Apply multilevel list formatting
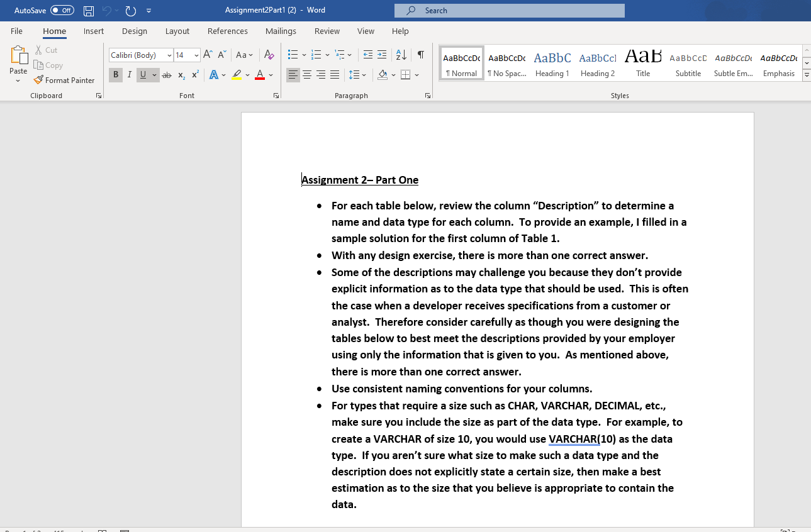The image size is (811, 532). click(x=340, y=55)
